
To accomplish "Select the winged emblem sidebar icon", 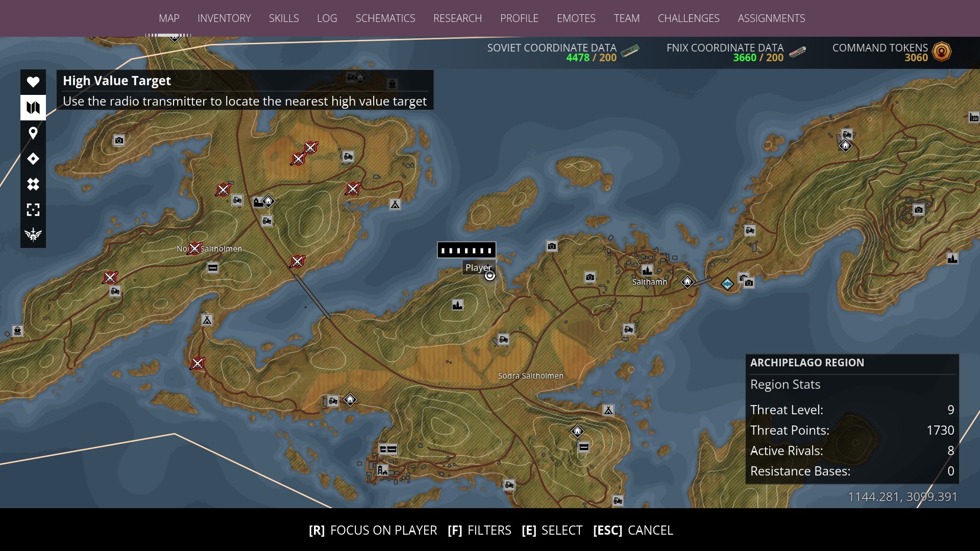I will point(33,235).
